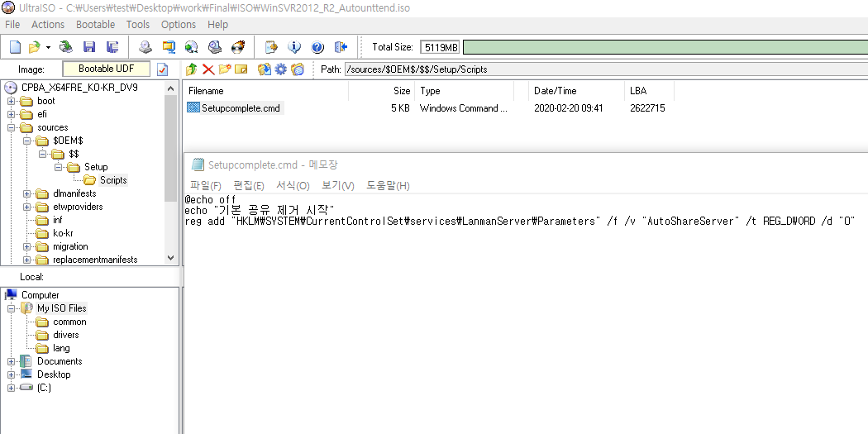Go up one folder level

pos(192,69)
